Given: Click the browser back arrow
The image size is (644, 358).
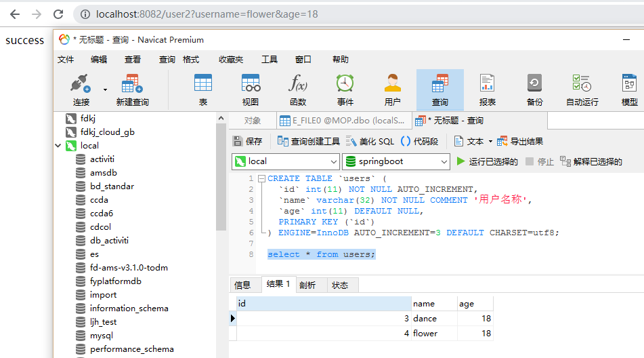Looking at the screenshot, I should [x=15, y=14].
